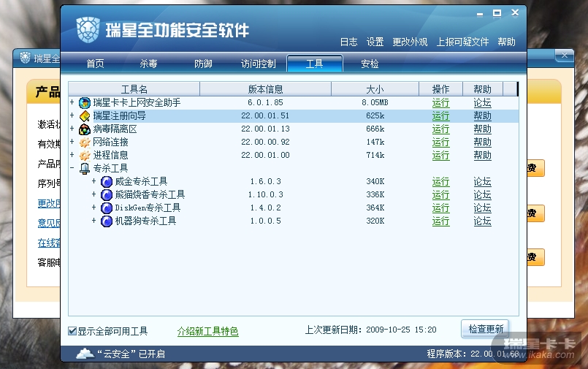Sort by 版本信息 column header
Screen dimensions: 588x369
point(265,89)
